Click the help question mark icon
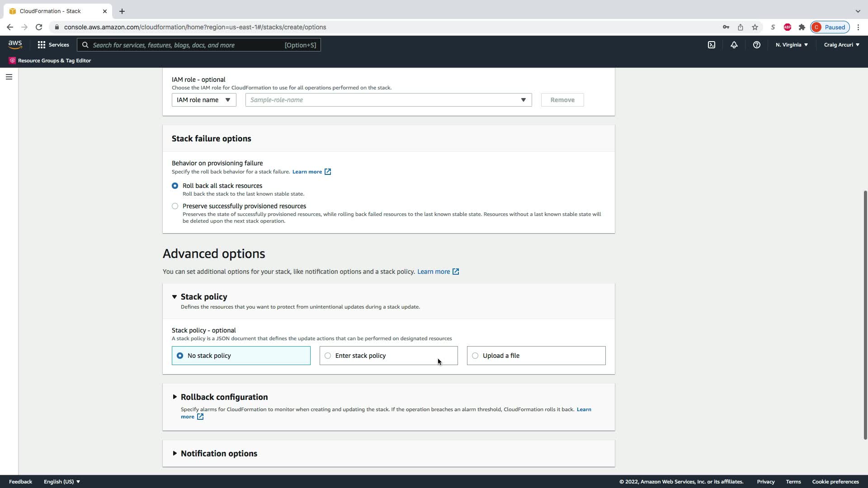The height and width of the screenshot is (488, 868). pos(756,45)
